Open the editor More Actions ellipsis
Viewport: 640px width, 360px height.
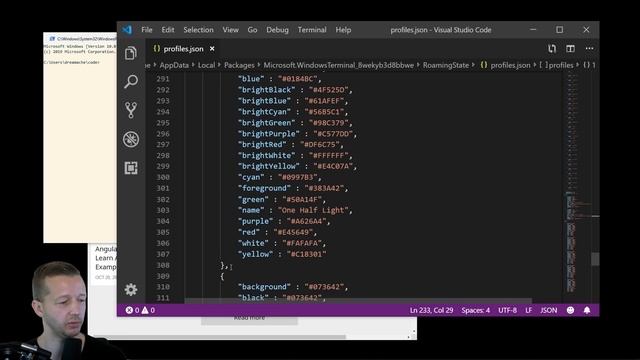pyautogui.click(x=589, y=49)
